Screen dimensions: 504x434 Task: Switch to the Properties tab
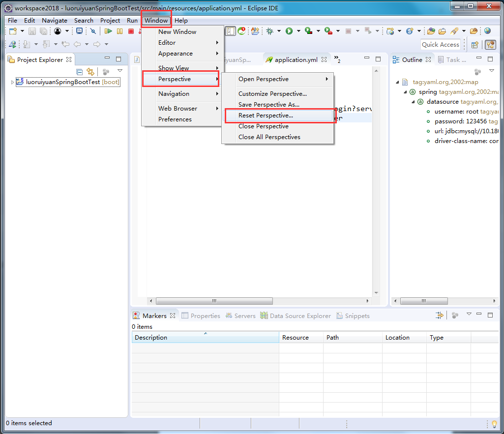pos(201,316)
